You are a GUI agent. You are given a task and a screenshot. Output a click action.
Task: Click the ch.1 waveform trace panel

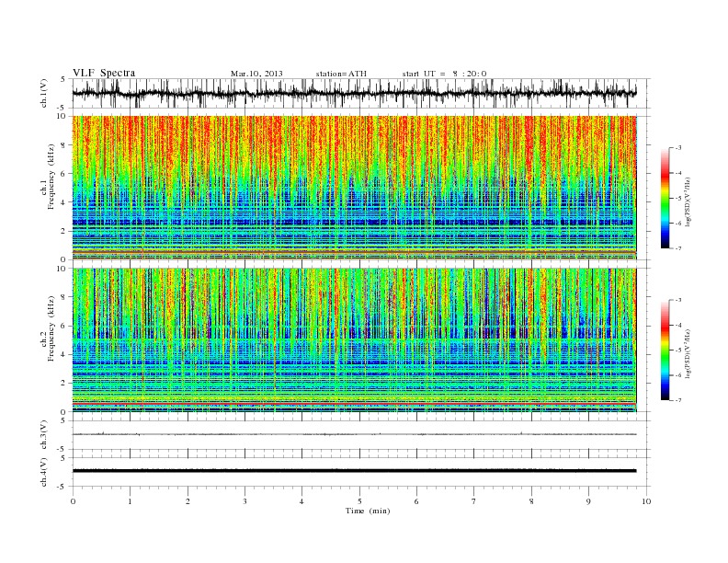tap(361, 93)
